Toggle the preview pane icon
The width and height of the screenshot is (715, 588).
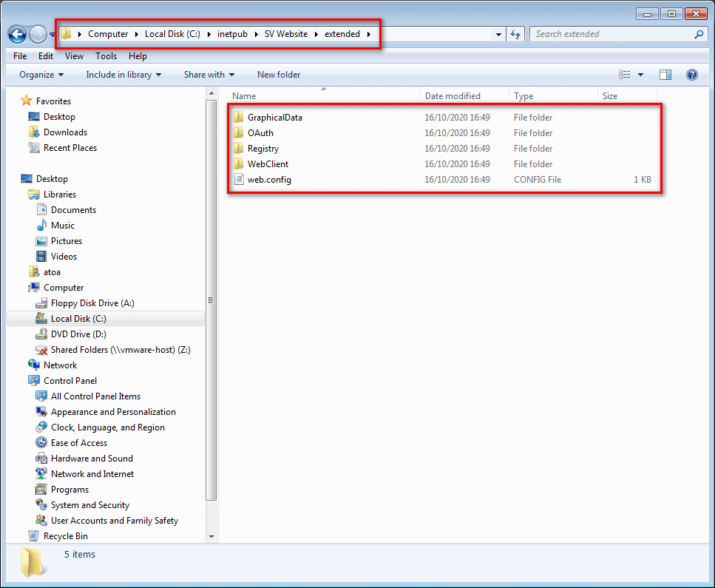(x=665, y=75)
